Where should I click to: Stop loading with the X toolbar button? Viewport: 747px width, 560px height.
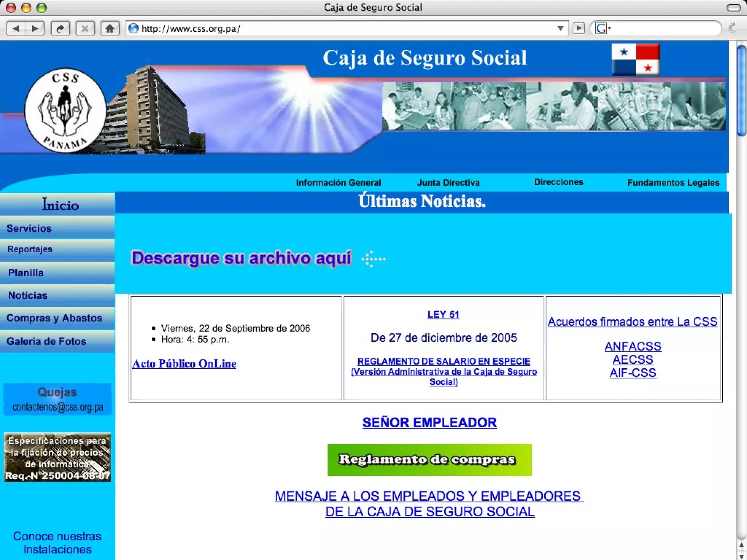point(85,28)
